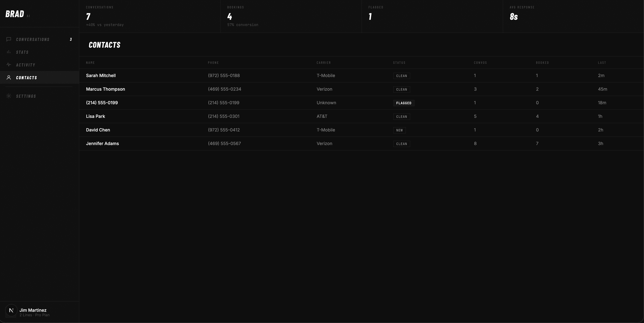Open Settings from the sidebar
Screen dimensions: 644x323
[26, 96]
